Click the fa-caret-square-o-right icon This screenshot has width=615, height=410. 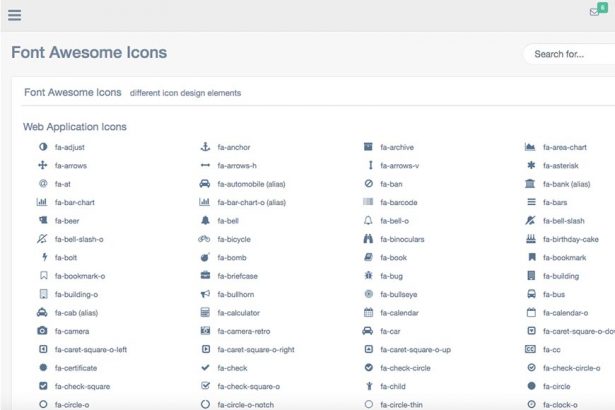(x=205, y=350)
